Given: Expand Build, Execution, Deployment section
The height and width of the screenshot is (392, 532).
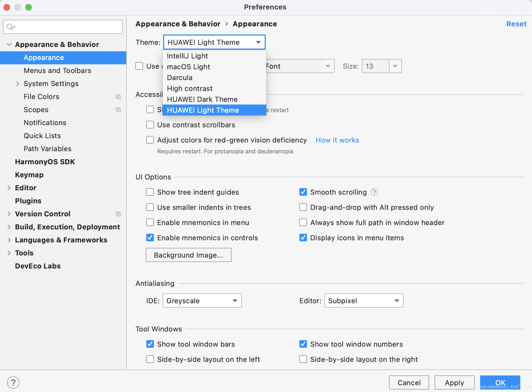Looking at the screenshot, I should tap(9, 227).
